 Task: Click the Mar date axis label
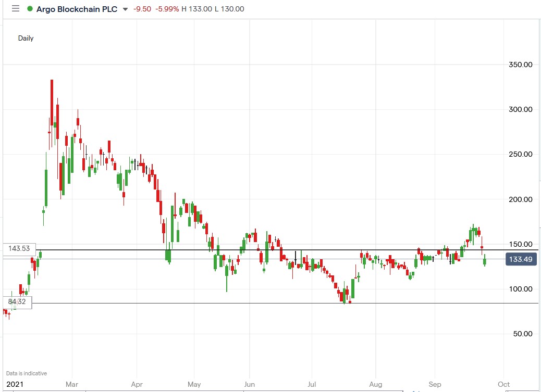72,384
